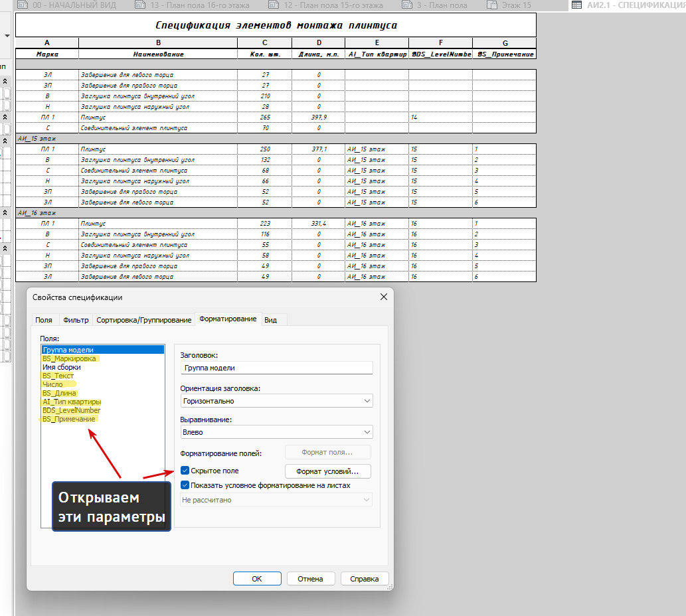This screenshot has width=686, height=616.
Task: Click the length value 331,4
Action: pos(319,224)
